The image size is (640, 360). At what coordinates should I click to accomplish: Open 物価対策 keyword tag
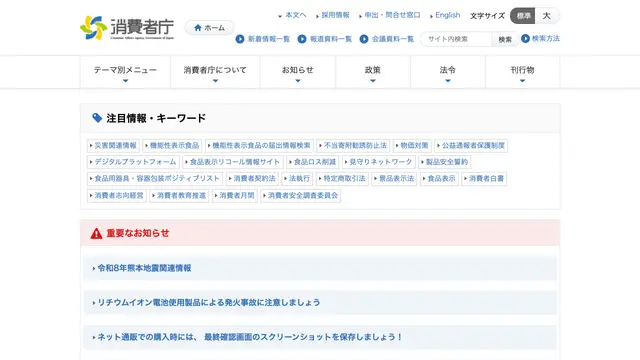pos(412,145)
